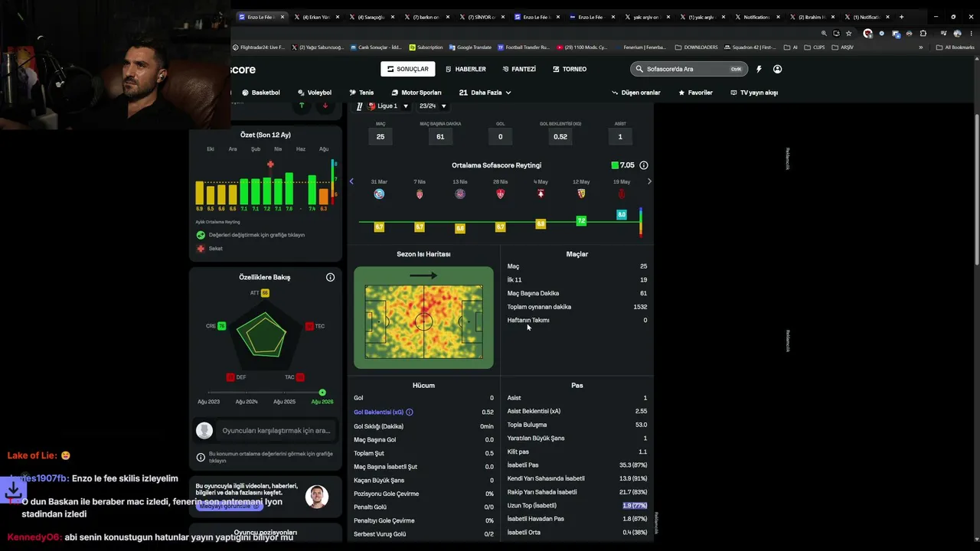Open the browser zoom magnifier icon
Screen dimensions: 980x551
(824, 34)
